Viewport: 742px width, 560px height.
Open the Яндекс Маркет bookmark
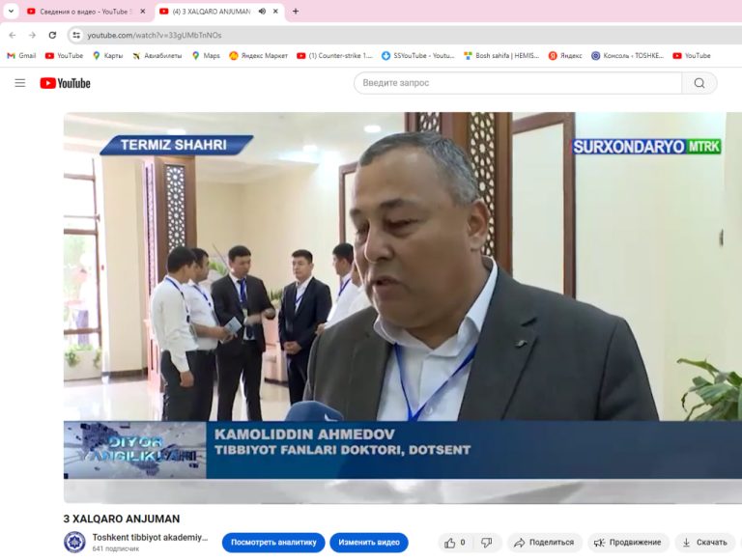(258, 56)
